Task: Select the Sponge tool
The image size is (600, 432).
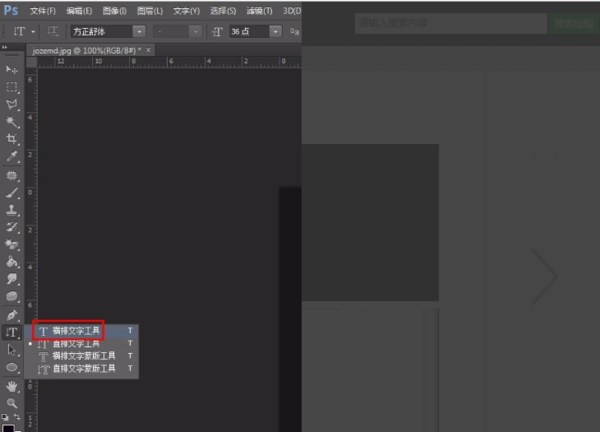Action: click(x=11, y=296)
